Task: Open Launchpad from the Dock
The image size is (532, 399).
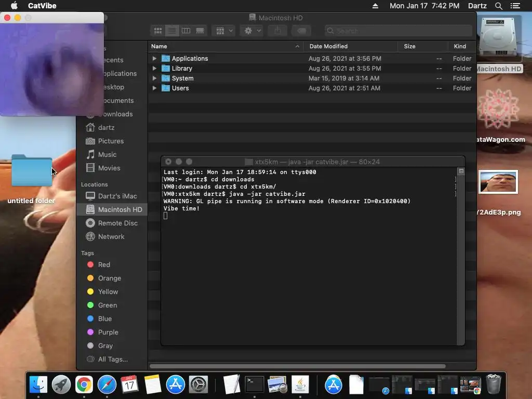Action: [61, 385]
